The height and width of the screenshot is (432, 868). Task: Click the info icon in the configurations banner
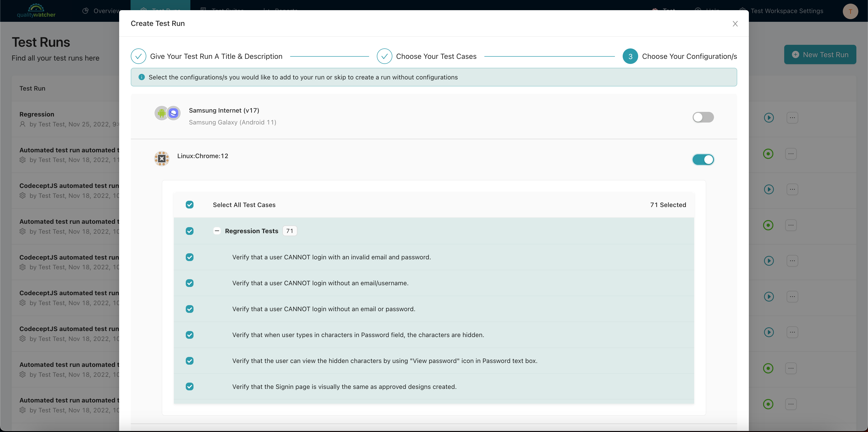point(141,77)
